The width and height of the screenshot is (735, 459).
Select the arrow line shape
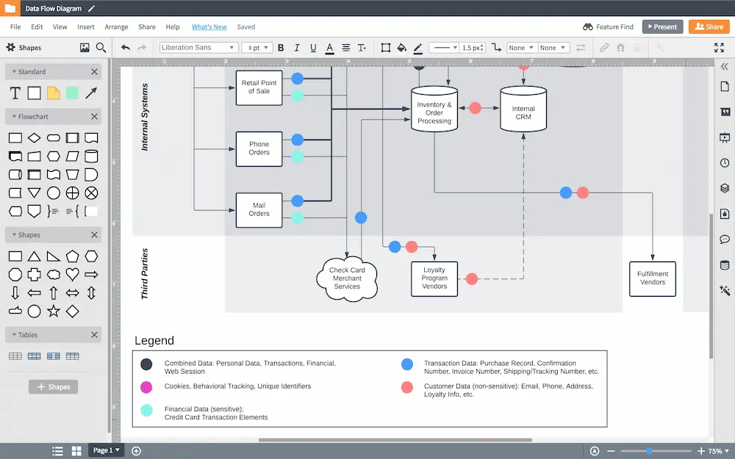click(91, 93)
